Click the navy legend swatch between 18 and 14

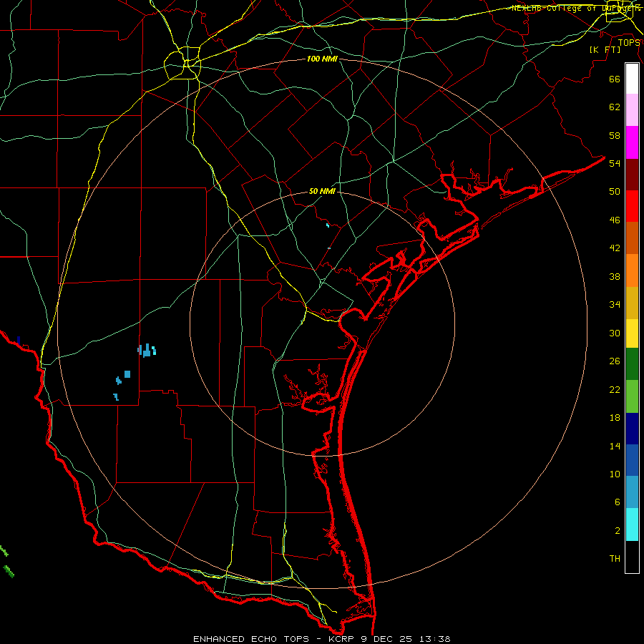coord(632,429)
